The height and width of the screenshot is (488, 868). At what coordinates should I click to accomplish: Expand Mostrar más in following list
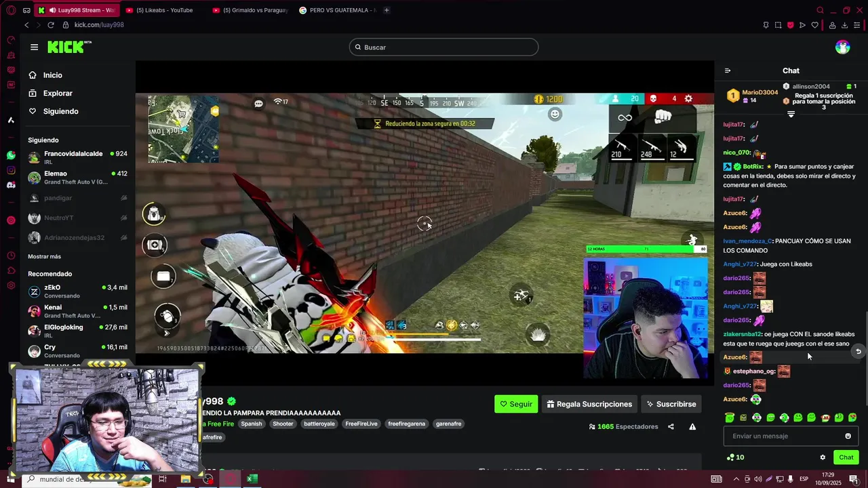pos(44,256)
